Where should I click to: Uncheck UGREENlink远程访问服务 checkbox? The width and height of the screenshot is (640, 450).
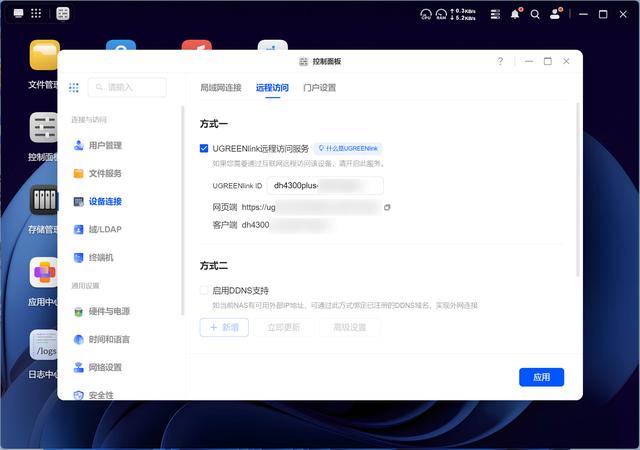coord(204,149)
